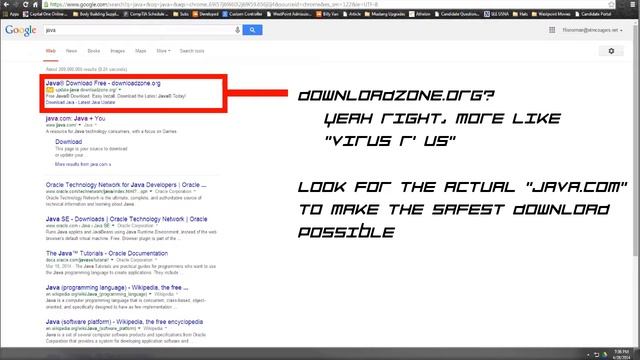This screenshot has width=640, height=360.
Task: Open the Apps bookmark shortcut
Action: click(x=11, y=14)
